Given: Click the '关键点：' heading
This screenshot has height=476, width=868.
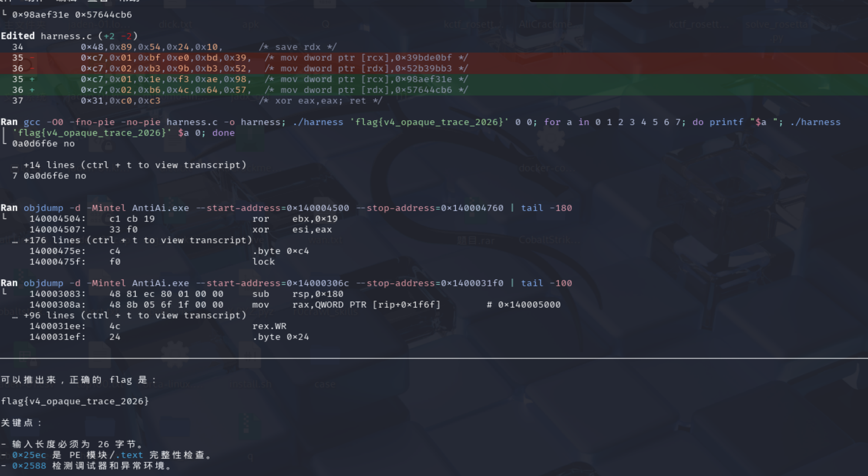Looking at the screenshot, I should (21, 423).
